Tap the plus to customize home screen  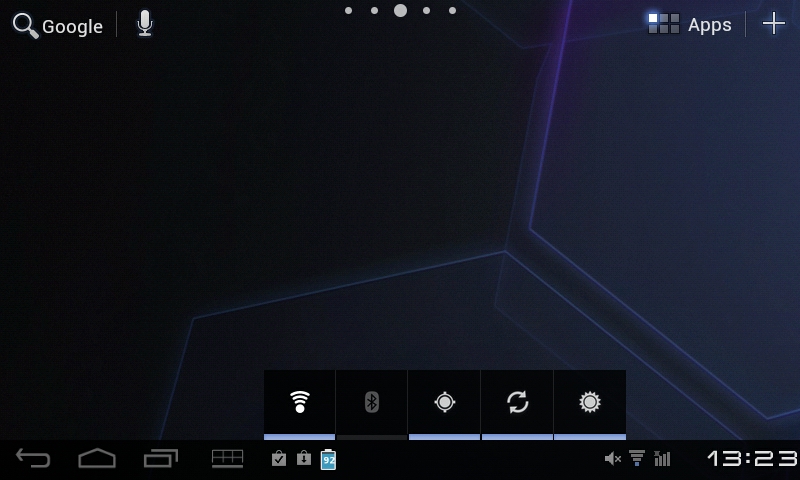(x=773, y=23)
